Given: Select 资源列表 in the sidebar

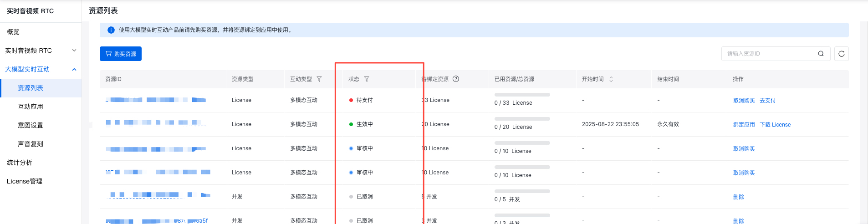Looking at the screenshot, I should pos(31,88).
